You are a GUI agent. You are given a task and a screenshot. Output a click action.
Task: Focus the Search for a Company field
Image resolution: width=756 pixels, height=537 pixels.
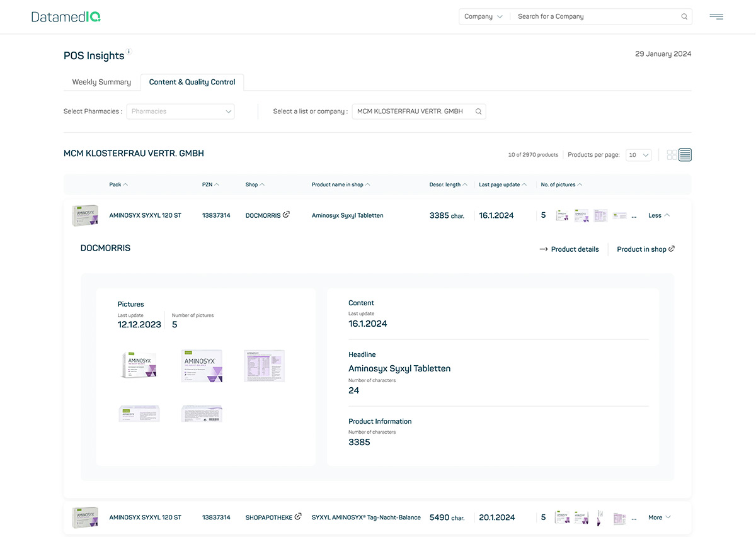coord(597,17)
